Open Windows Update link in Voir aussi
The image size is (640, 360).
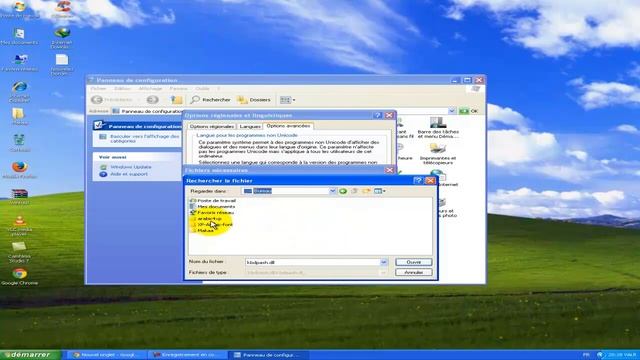(x=131, y=167)
